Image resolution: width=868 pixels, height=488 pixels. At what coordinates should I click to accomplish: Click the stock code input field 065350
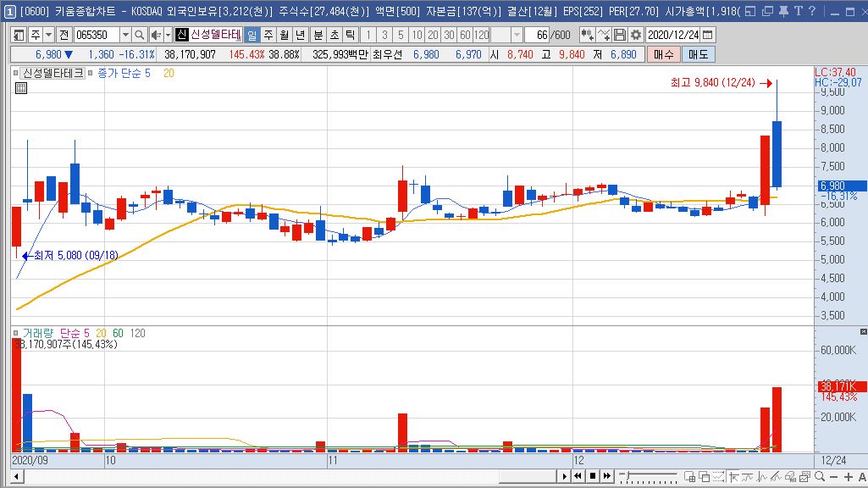coord(97,35)
